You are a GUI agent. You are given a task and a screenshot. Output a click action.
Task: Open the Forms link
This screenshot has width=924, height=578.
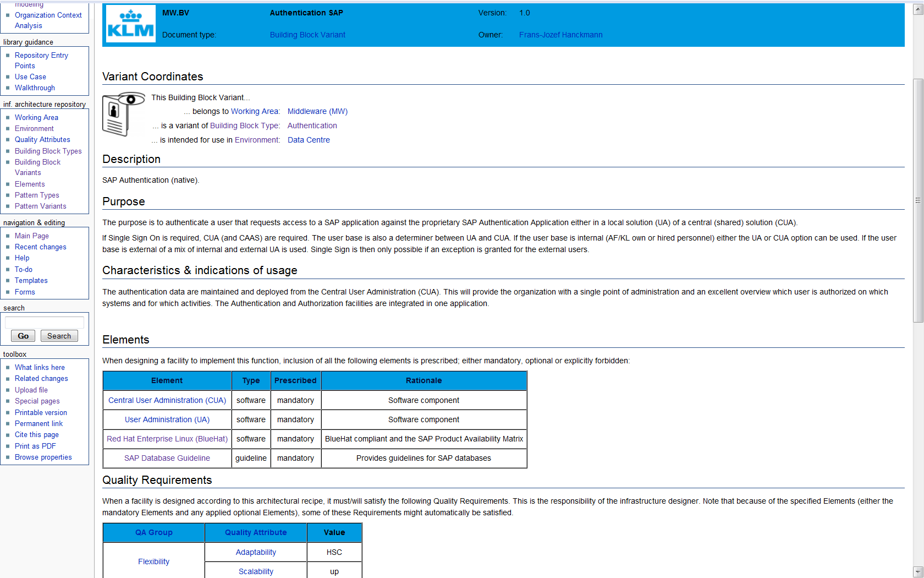pyautogui.click(x=25, y=292)
